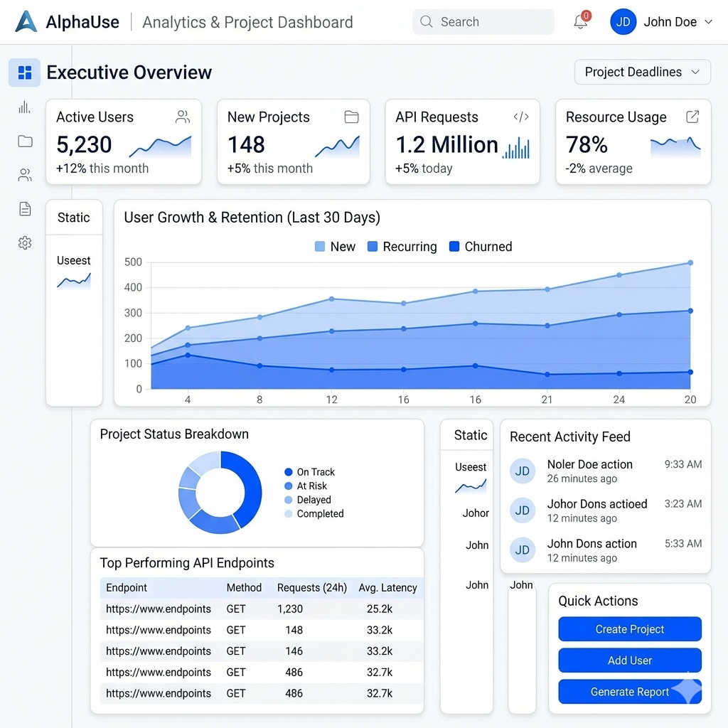Open the dashboard grid icon in sidebar
This screenshot has height=728, width=728.
pyautogui.click(x=25, y=73)
